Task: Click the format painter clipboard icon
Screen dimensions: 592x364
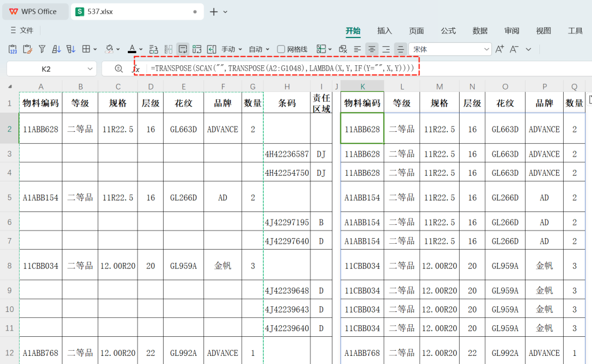Action: [27, 49]
